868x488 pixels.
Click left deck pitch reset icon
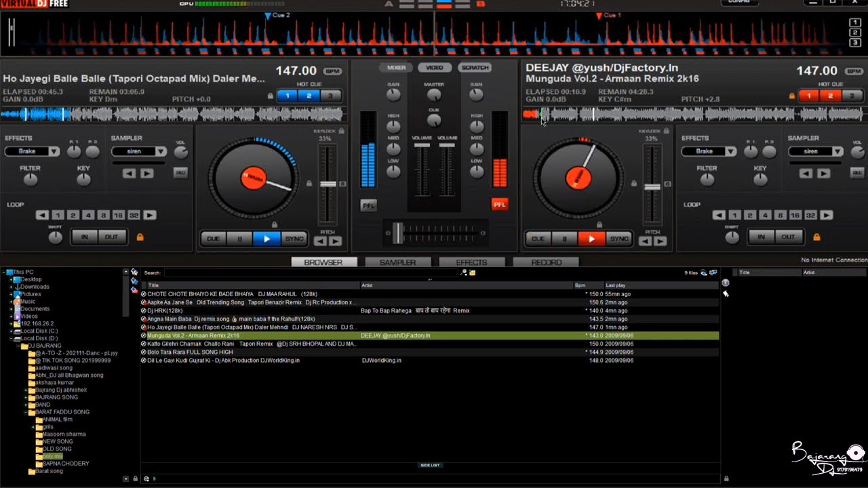click(x=342, y=184)
